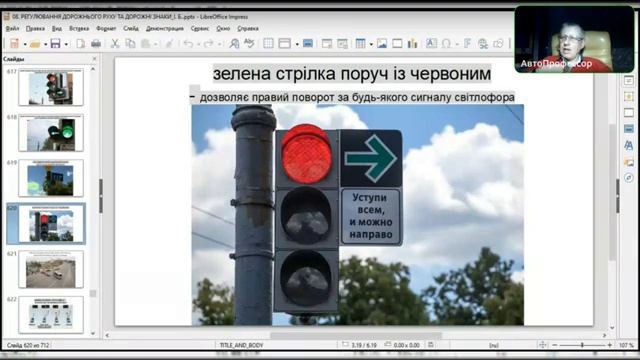
Task: Select slide 622 thumbnail
Action: tap(51, 315)
